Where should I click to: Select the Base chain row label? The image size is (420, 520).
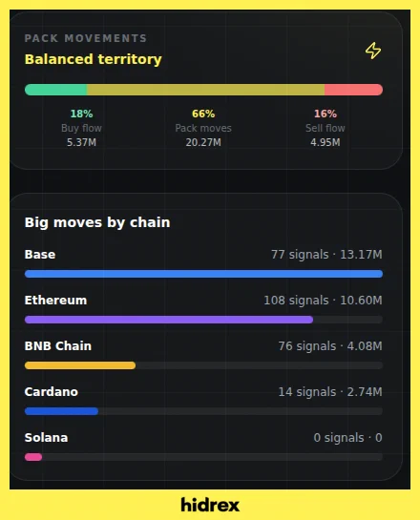(40, 255)
